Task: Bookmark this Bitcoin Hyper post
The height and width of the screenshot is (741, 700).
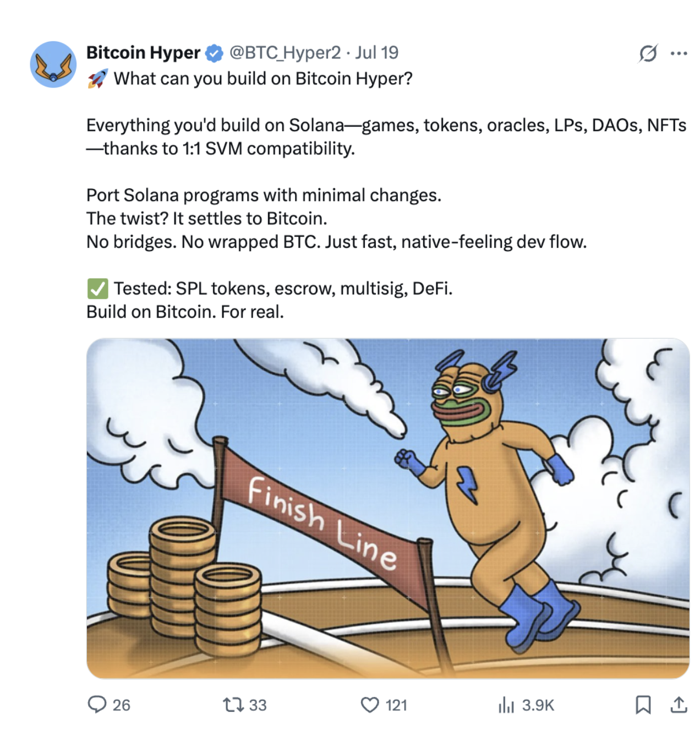Action: 643,705
